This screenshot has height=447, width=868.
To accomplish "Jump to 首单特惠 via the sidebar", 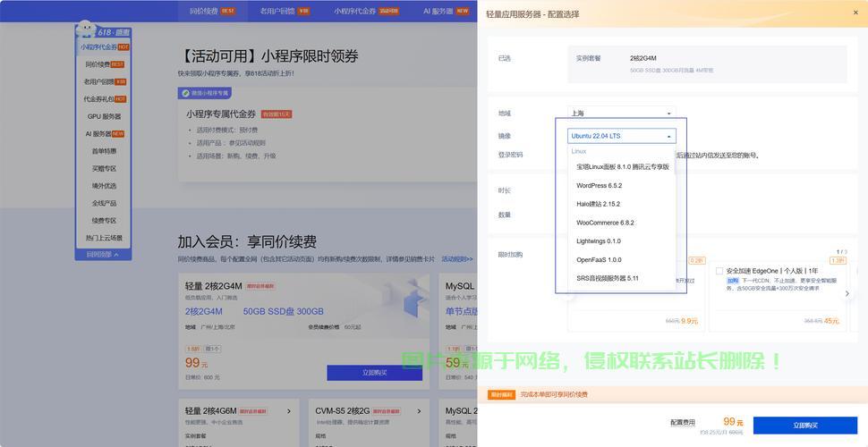I will (x=104, y=151).
